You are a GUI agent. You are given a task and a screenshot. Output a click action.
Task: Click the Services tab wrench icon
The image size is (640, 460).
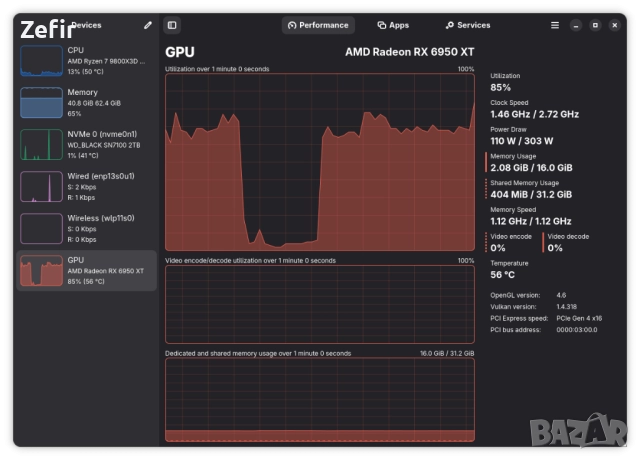pos(449,25)
